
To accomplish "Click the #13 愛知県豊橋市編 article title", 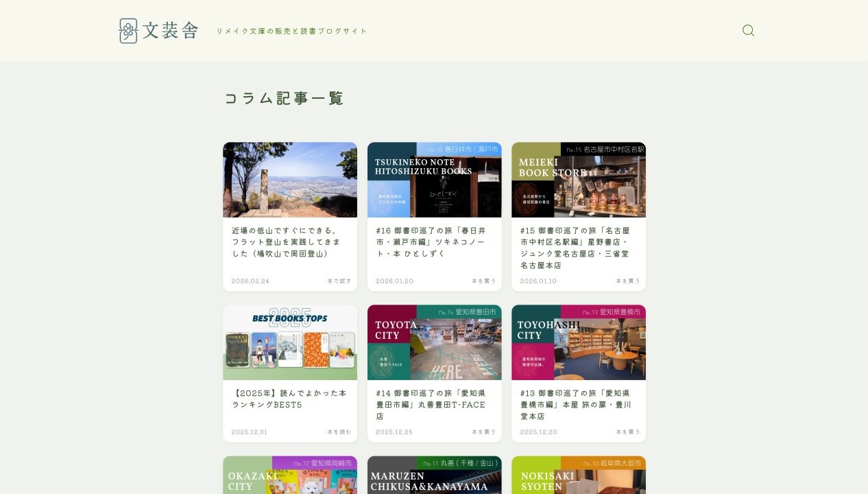I will [x=575, y=405].
